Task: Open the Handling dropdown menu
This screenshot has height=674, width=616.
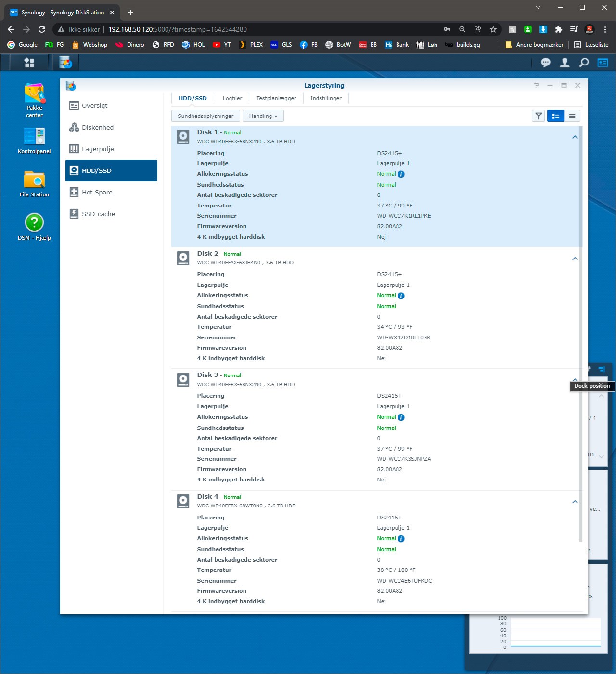Action: pos(263,116)
